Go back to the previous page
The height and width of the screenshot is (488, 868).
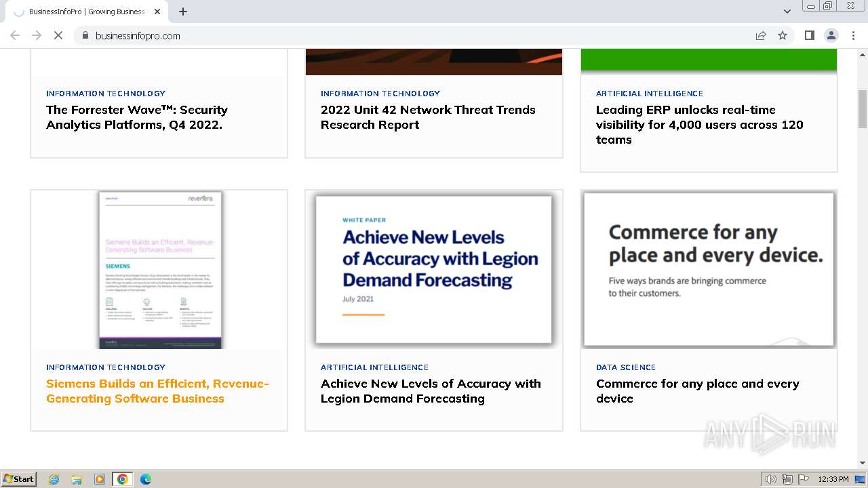(x=15, y=35)
